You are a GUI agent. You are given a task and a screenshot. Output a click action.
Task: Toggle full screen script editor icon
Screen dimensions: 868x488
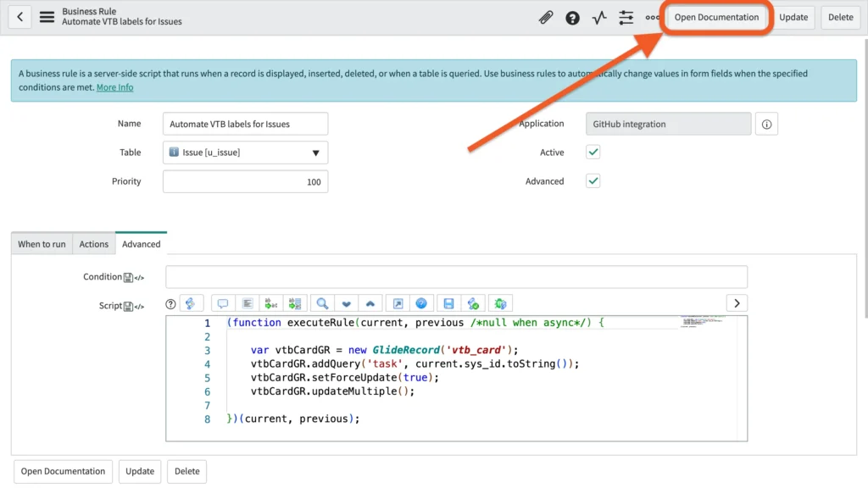398,303
